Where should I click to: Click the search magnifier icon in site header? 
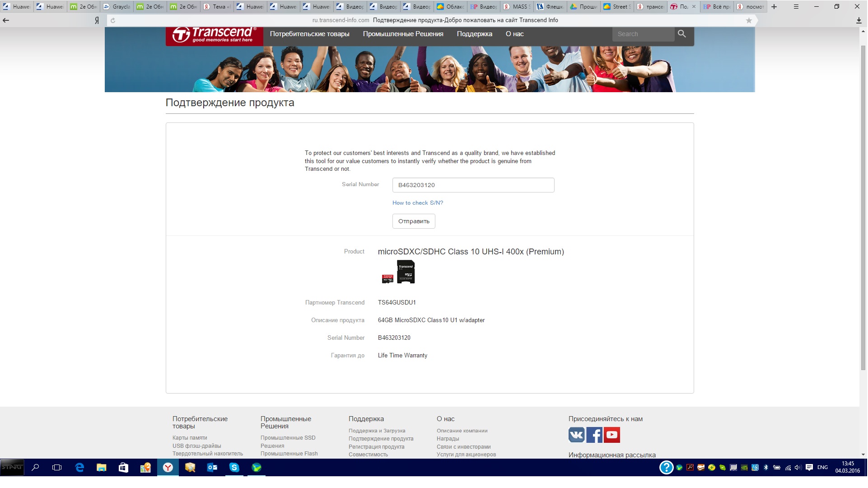(681, 34)
